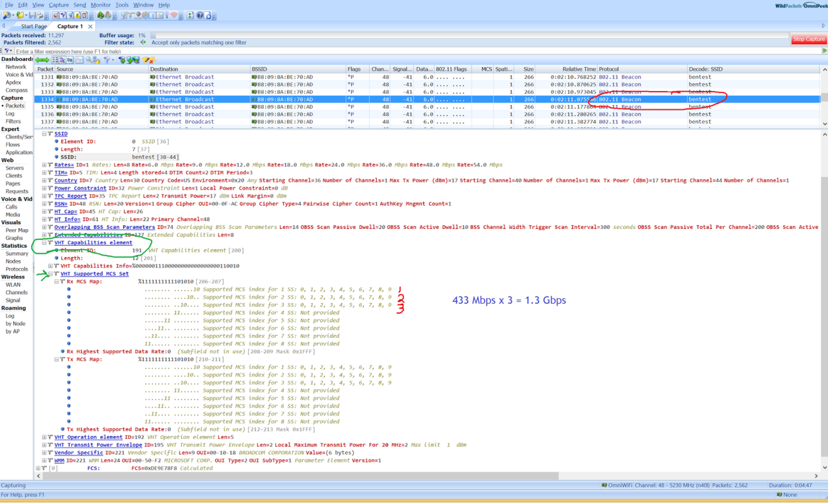The image size is (828, 504).
Task: Collapse the VHT Capabilities element node
Action: [44, 242]
